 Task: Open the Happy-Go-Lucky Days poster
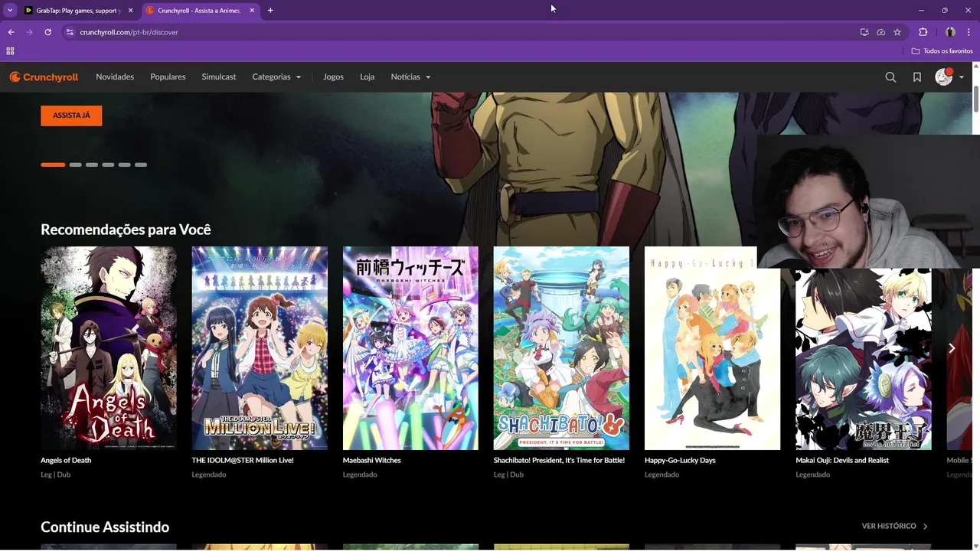point(712,348)
